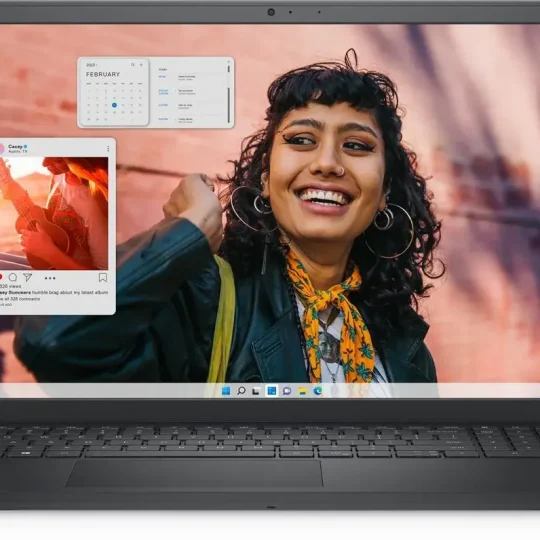Open year dropdown in calendar widget
This screenshot has height=540, width=540.
point(92,65)
